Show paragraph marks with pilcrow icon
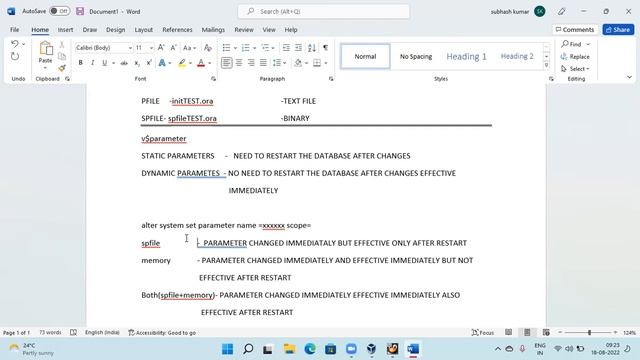 (x=325, y=48)
